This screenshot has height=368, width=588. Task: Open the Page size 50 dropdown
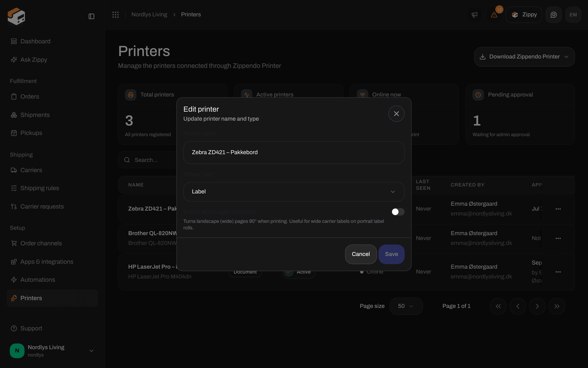coord(406,306)
